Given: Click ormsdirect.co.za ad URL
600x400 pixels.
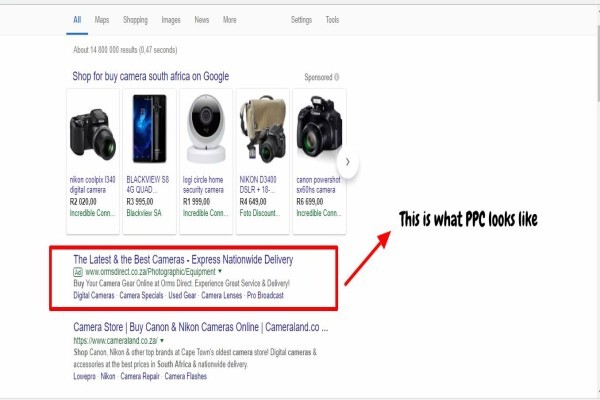Looking at the screenshot, I should coord(150,272).
